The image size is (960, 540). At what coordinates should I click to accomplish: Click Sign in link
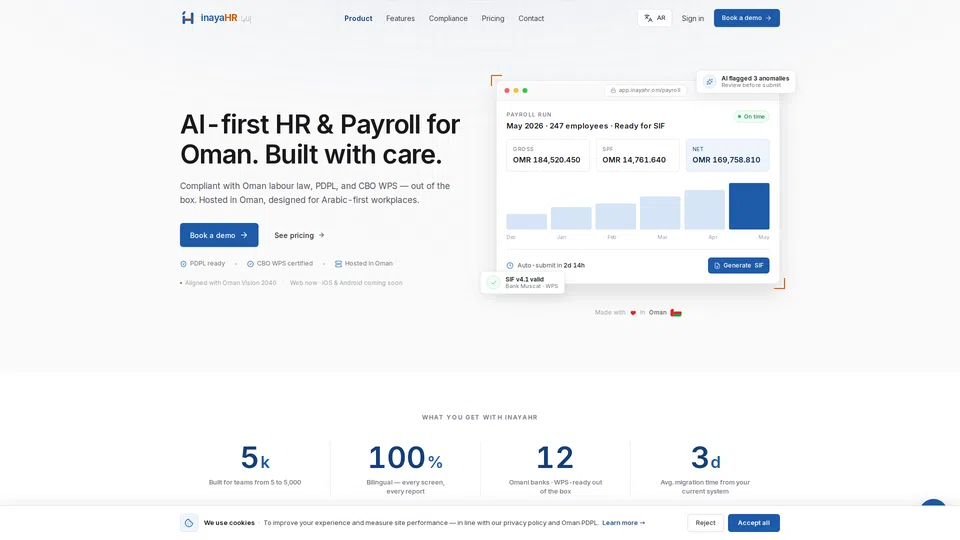coord(692,18)
